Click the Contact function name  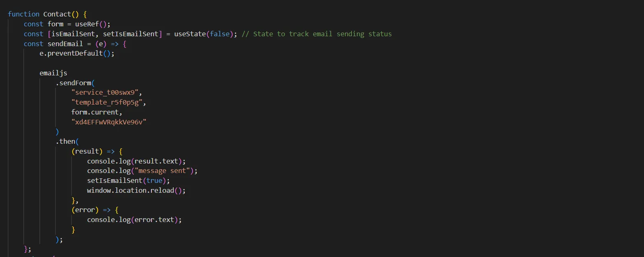57,14
